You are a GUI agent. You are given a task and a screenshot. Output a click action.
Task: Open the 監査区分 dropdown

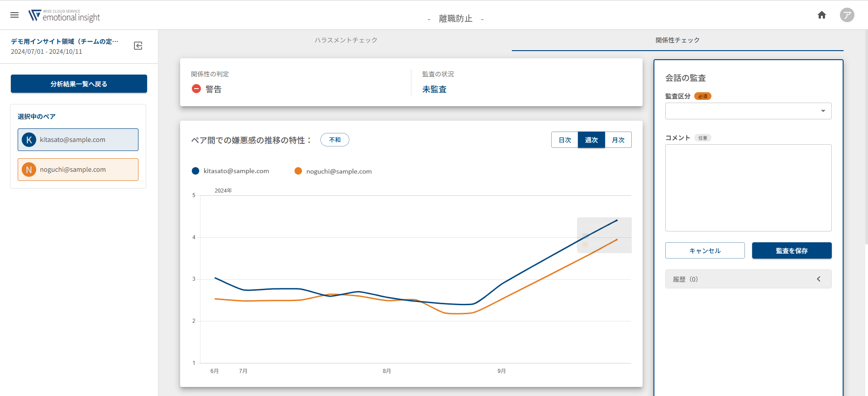748,111
